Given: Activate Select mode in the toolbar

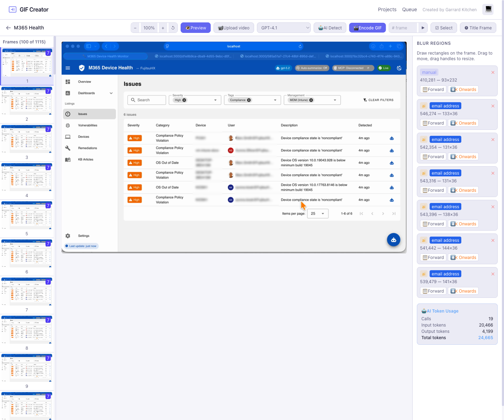Looking at the screenshot, I should [443, 28].
